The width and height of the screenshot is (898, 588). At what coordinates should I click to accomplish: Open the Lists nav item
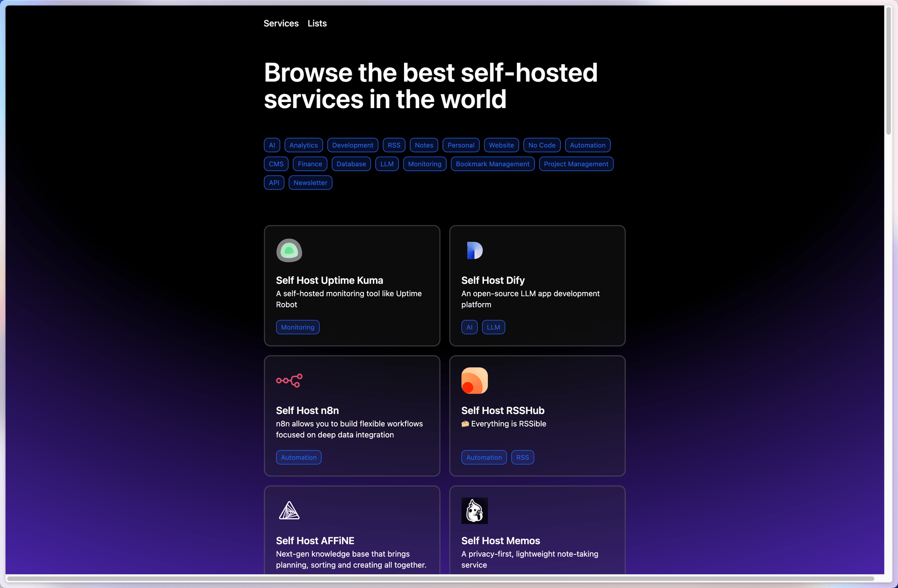(317, 23)
